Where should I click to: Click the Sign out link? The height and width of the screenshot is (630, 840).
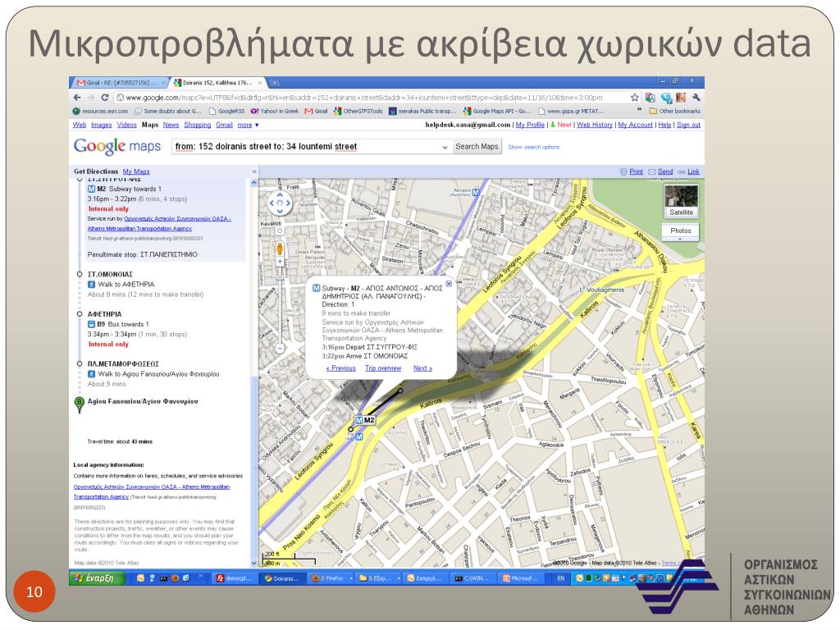(688, 125)
